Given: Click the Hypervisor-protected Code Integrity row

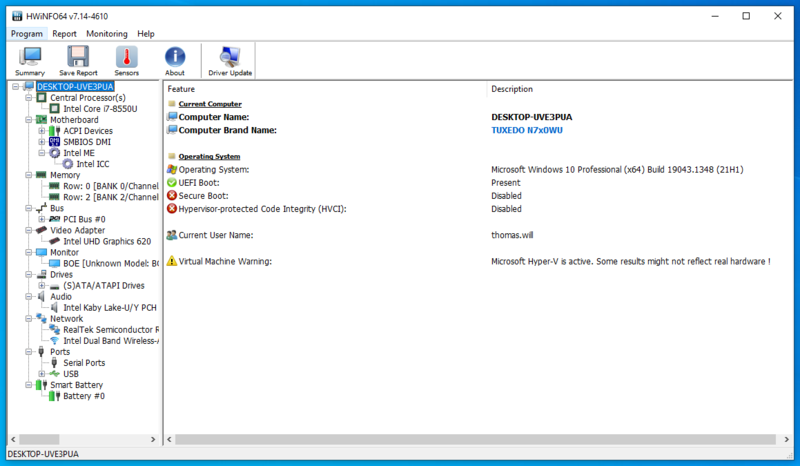Looking at the screenshot, I should 479,209.
